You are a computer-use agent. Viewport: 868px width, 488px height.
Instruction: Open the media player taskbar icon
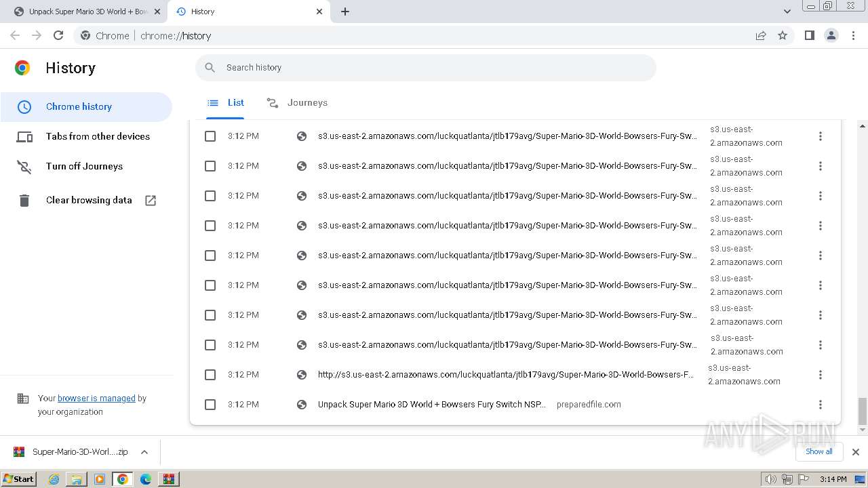pyautogui.click(x=100, y=479)
